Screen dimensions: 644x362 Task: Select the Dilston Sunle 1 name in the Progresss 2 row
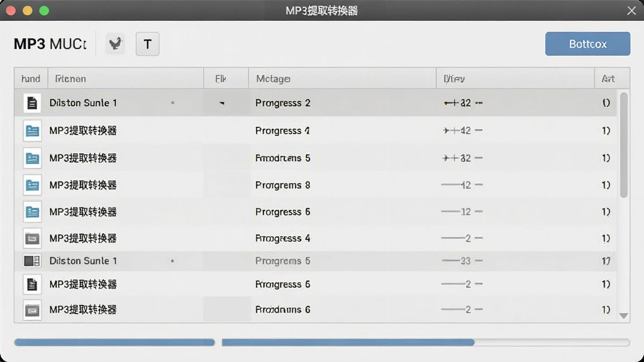click(x=83, y=102)
